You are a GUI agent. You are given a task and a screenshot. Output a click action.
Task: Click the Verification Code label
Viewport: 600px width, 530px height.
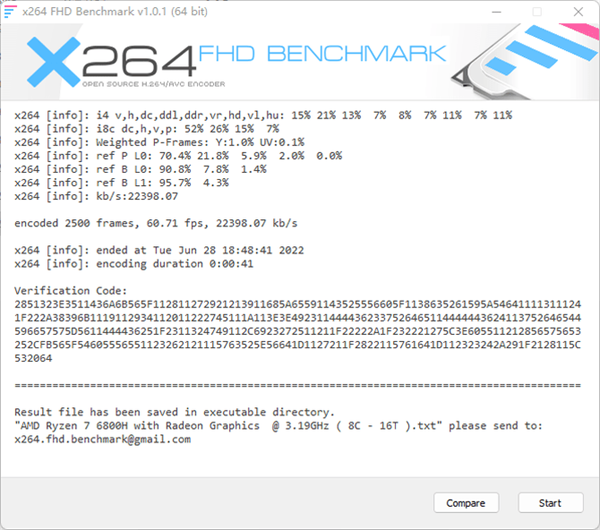[x=70, y=290]
